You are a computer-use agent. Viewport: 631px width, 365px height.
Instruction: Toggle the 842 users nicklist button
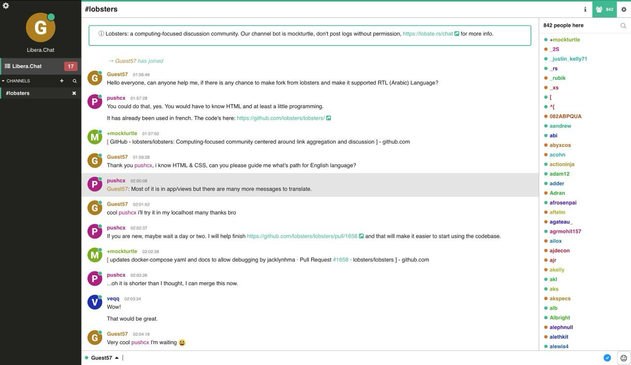tap(604, 9)
